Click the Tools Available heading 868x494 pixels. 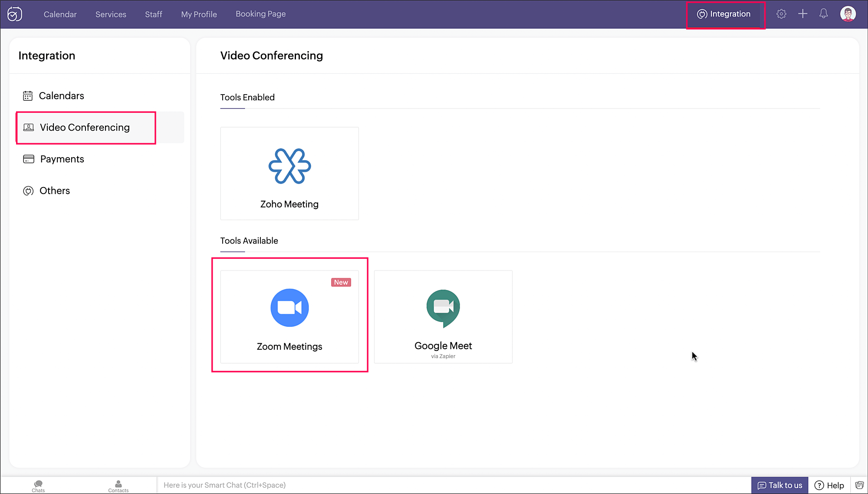click(x=249, y=240)
